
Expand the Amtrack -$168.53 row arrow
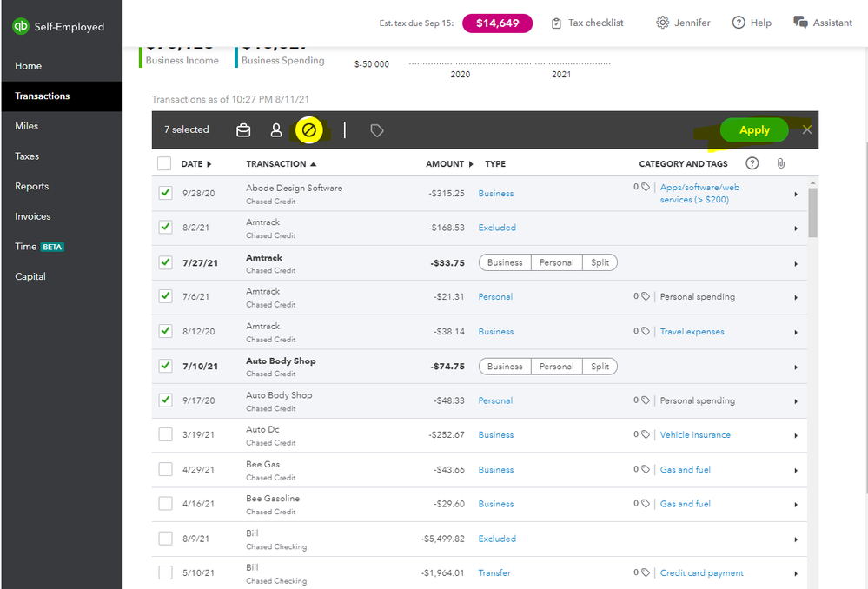tap(796, 228)
